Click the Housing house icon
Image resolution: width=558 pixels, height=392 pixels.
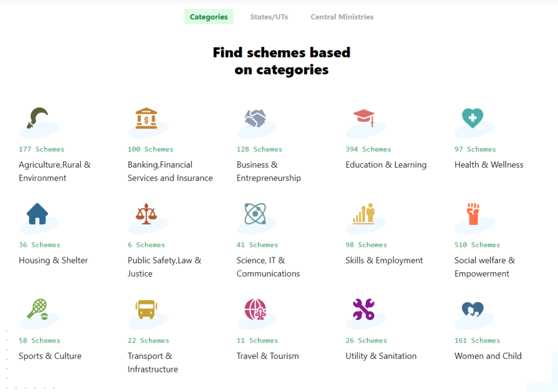(37, 214)
